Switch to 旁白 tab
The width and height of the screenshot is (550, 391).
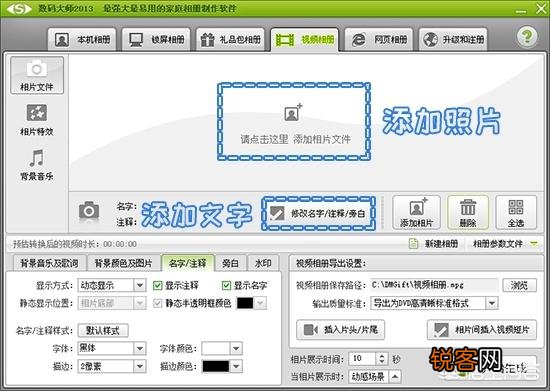[x=230, y=263]
